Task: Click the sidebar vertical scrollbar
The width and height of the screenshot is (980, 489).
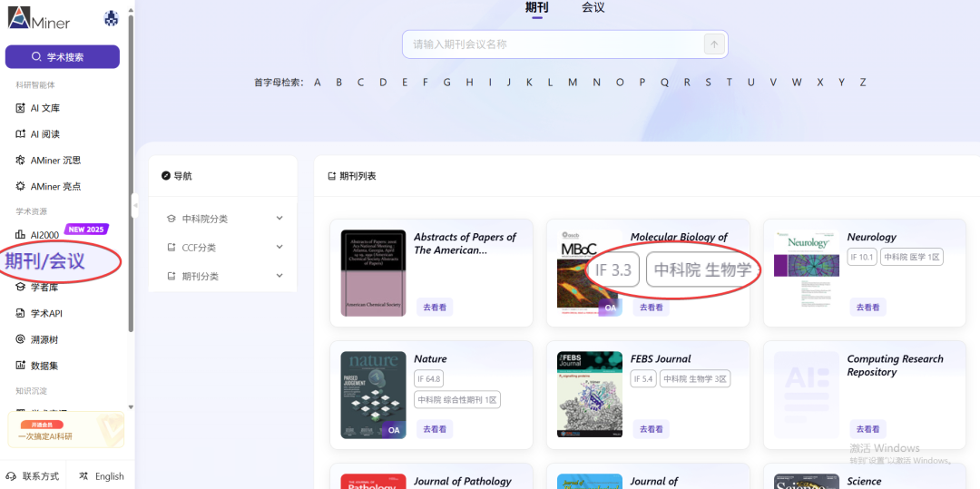Action: tap(131, 173)
